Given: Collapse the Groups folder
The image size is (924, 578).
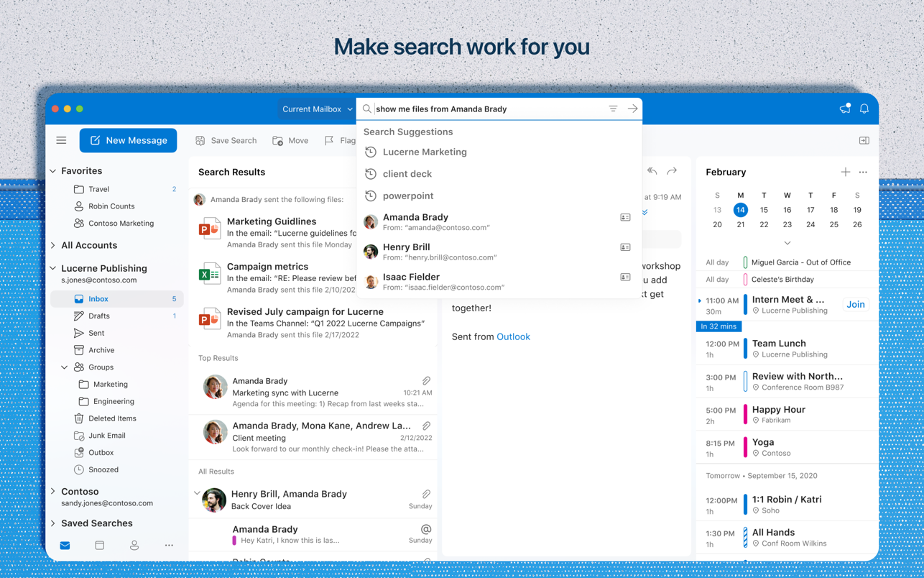Looking at the screenshot, I should click(65, 367).
